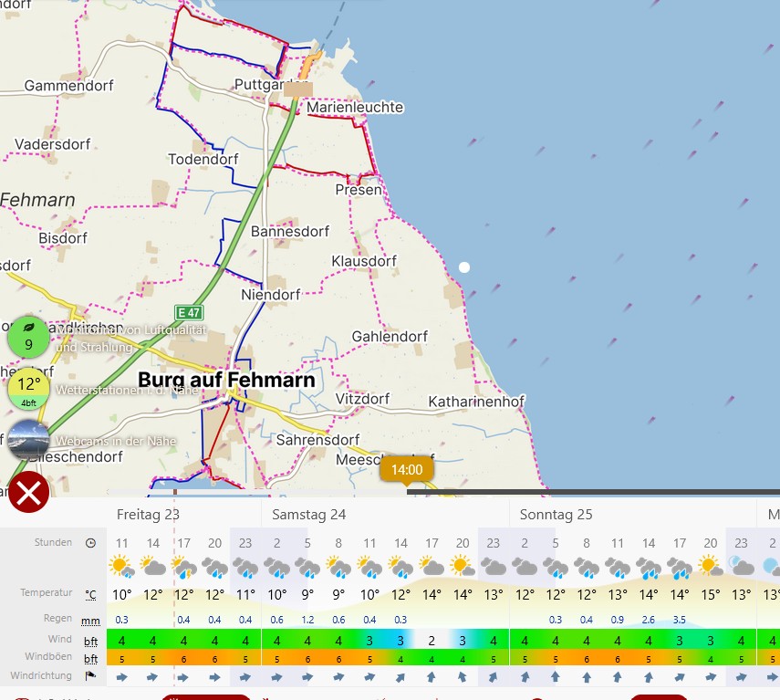Change the bft wind unit

(x=90, y=641)
